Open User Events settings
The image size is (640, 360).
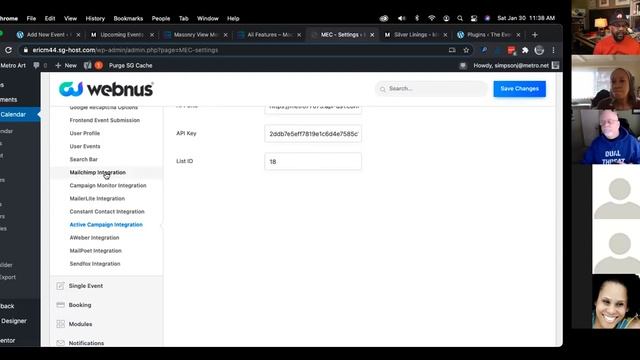[84, 146]
